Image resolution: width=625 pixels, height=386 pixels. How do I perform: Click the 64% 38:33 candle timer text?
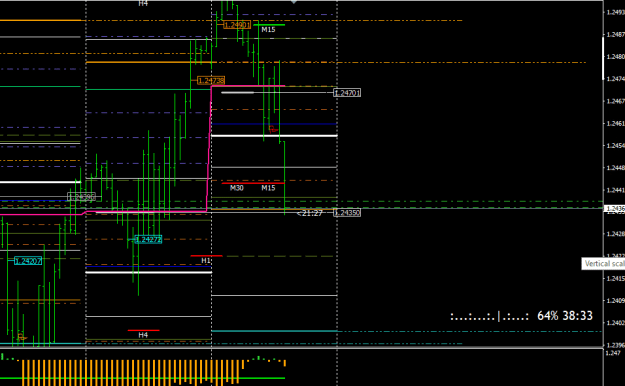[x=565, y=316]
